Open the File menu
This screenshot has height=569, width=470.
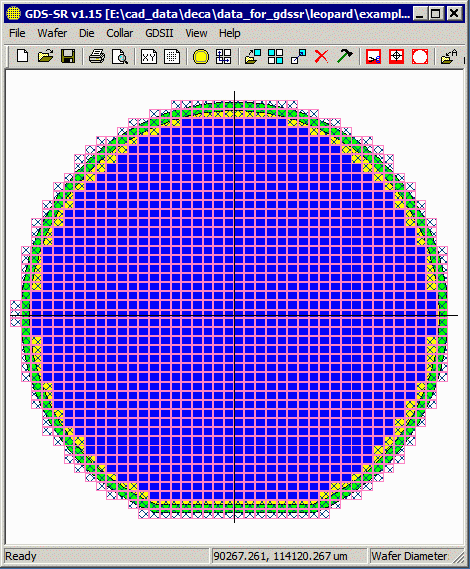point(17,33)
